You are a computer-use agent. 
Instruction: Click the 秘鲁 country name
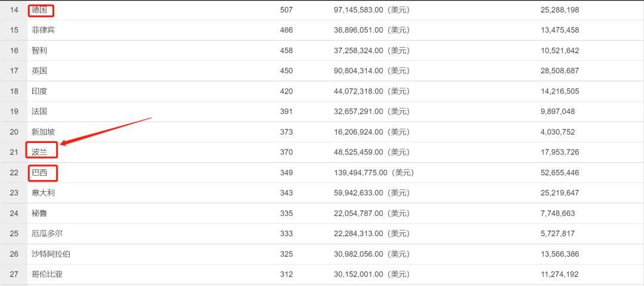pyautogui.click(x=39, y=213)
